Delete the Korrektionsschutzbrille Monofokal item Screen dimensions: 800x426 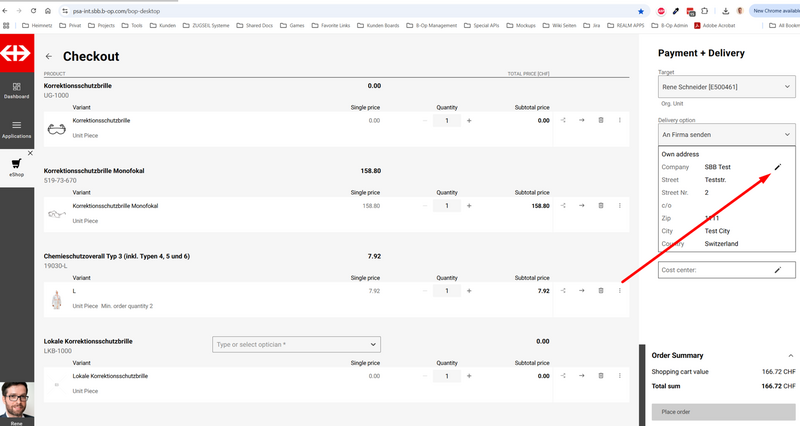pyautogui.click(x=601, y=206)
